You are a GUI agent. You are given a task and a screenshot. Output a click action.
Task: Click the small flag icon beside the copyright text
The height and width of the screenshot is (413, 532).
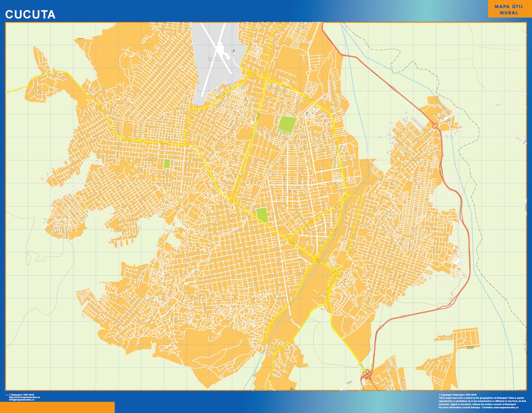point(7,395)
